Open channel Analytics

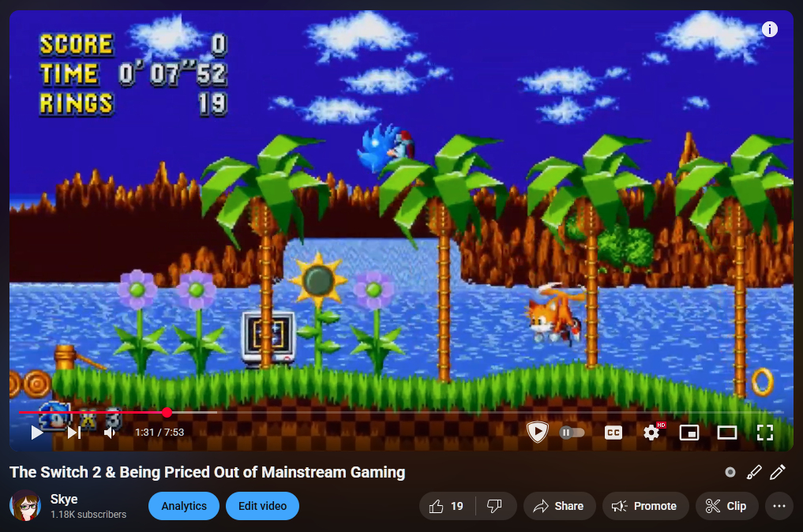pyautogui.click(x=184, y=506)
